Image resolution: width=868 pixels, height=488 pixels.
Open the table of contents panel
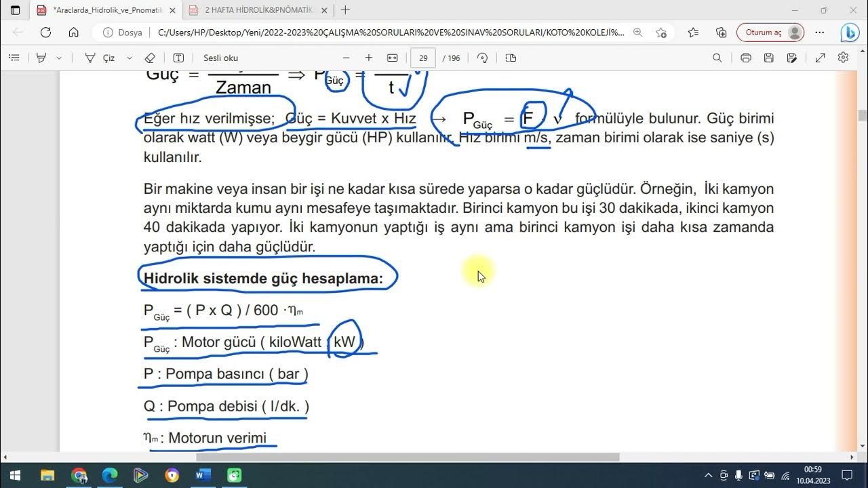[x=14, y=58]
